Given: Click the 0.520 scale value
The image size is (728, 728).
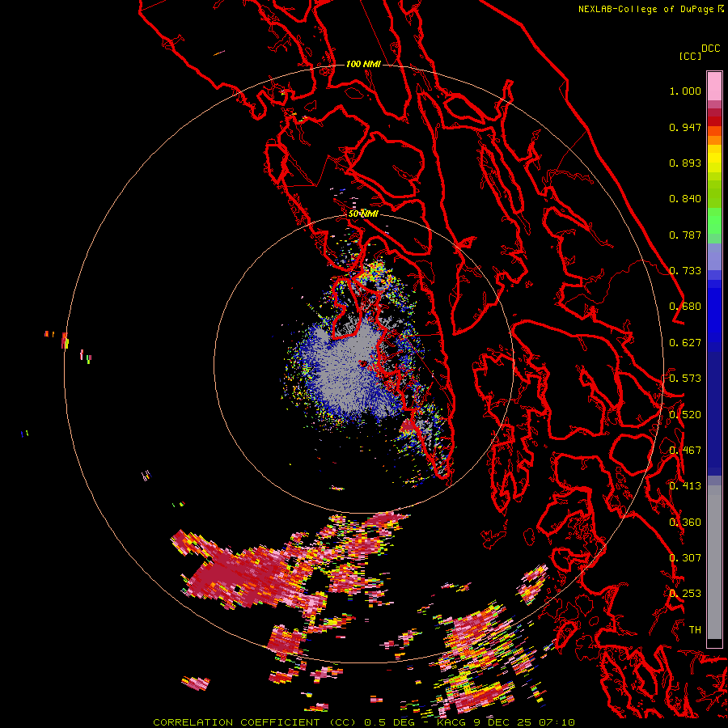Looking at the screenshot, I should pos(685,415).
